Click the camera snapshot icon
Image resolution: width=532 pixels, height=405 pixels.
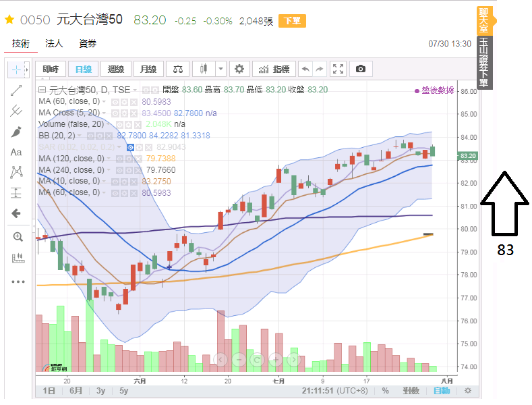point(361,69)
